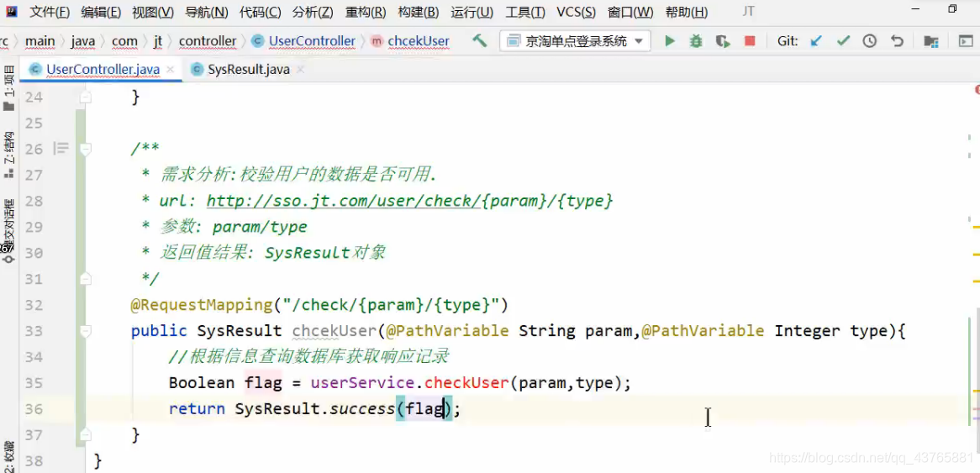This screenshot has width=980, height=473.
Task: Run with coverage shield icon
Action: pos(723,41)
